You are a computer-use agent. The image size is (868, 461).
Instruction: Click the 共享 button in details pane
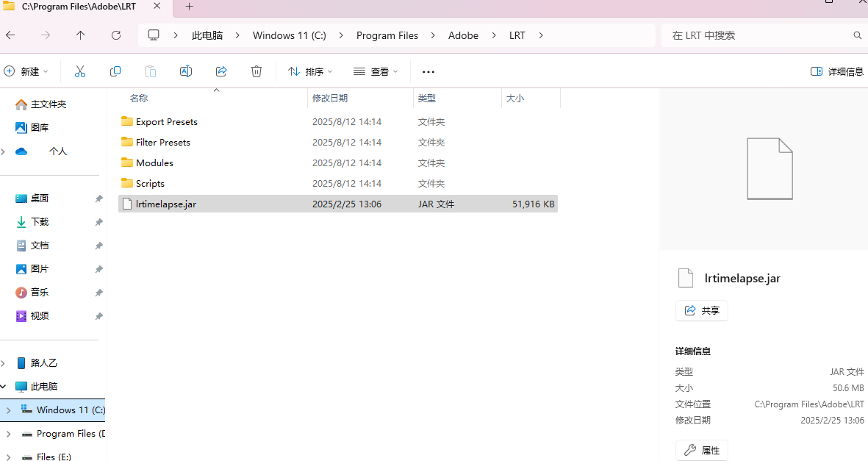702,310
